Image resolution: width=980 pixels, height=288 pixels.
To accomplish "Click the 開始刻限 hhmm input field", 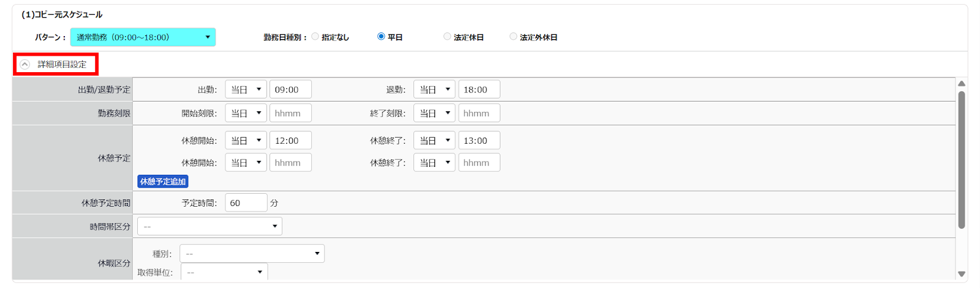I will pos(290,113).
